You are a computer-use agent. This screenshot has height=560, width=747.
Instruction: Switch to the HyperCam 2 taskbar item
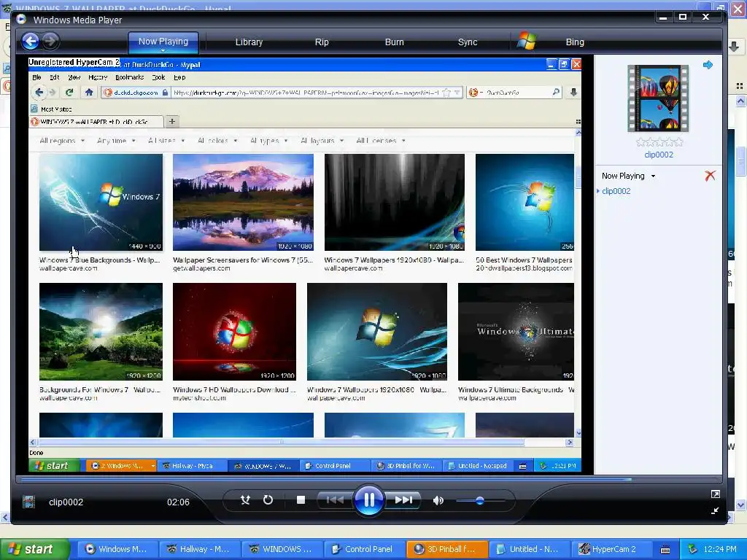click(611, 549)
